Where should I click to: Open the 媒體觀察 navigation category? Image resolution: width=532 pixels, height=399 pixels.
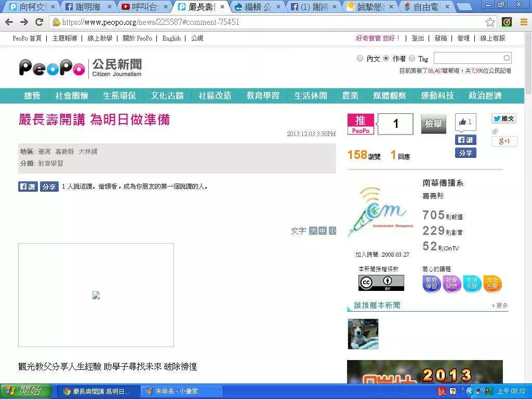pos(390,96)
